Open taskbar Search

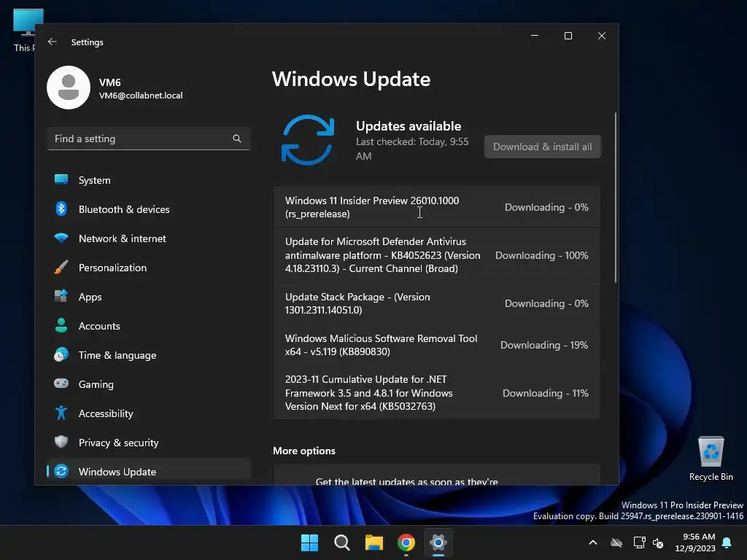[x=342, y=542]
